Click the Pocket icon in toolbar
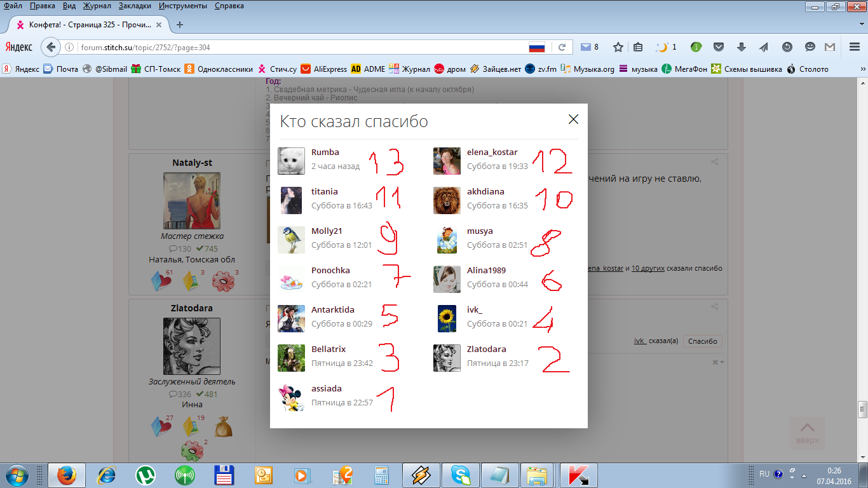 coord(719,47)
